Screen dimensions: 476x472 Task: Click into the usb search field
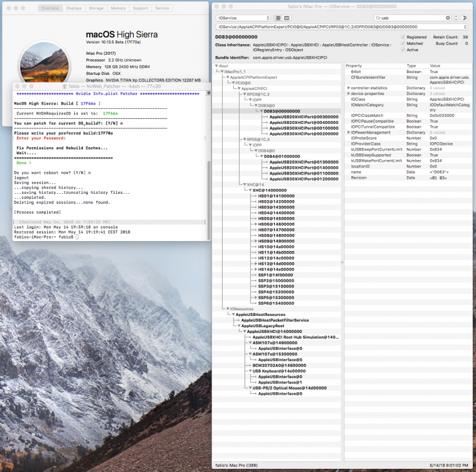pos(413,18)
